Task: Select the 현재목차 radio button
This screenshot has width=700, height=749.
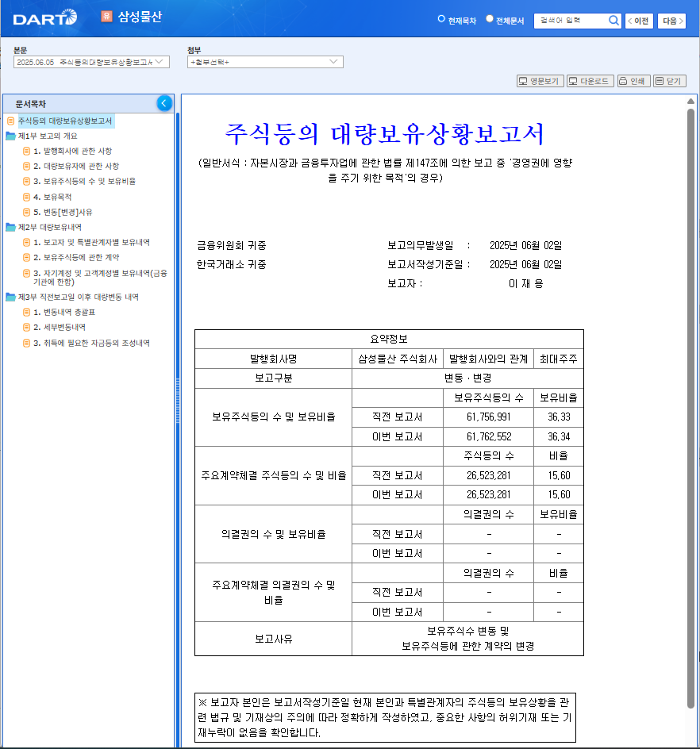Action: click(441, 19)
